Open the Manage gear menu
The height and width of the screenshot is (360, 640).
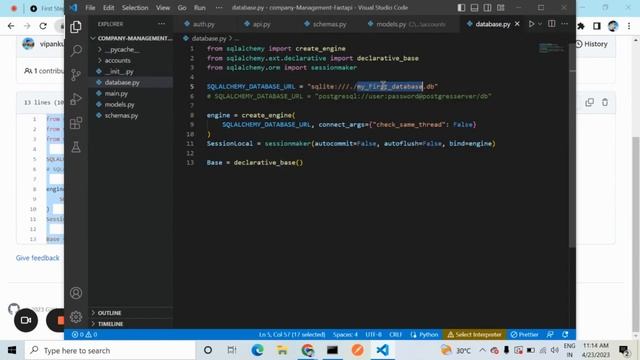pyautogui.click(x=76, y=317)
